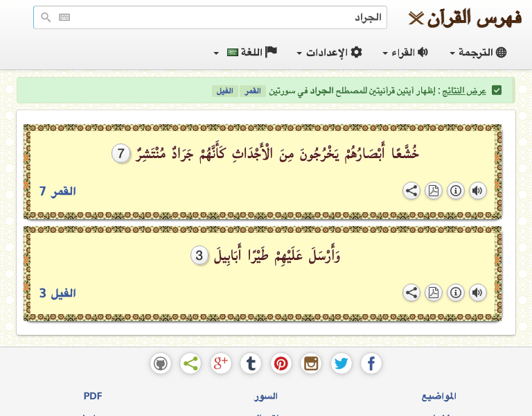Open the Facebook share icon
The width and height of the screenshot is (532, 416).
point(371,363)
